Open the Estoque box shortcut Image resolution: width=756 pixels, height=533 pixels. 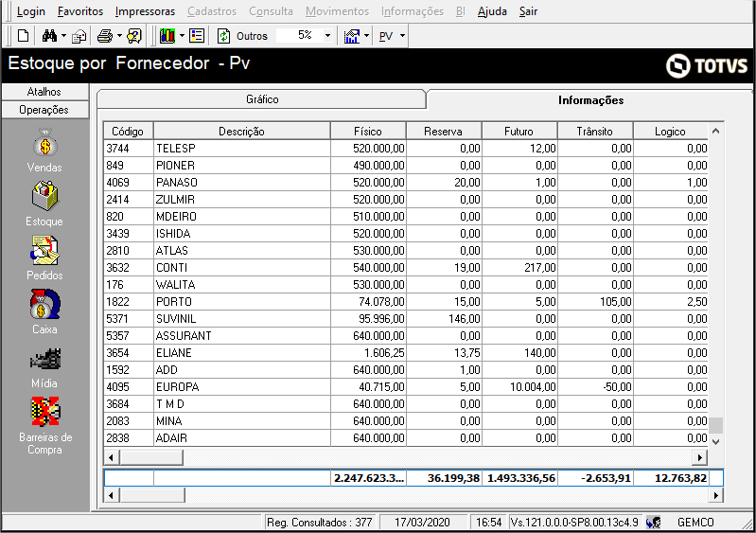tap(44, 196)
